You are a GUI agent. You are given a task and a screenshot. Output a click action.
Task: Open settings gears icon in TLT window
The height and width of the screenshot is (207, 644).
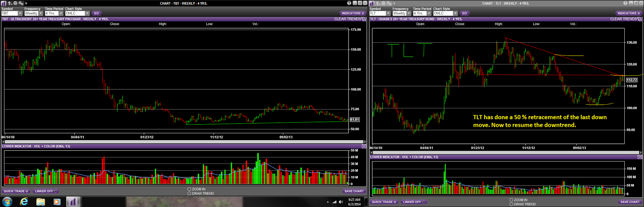[389, 3]
